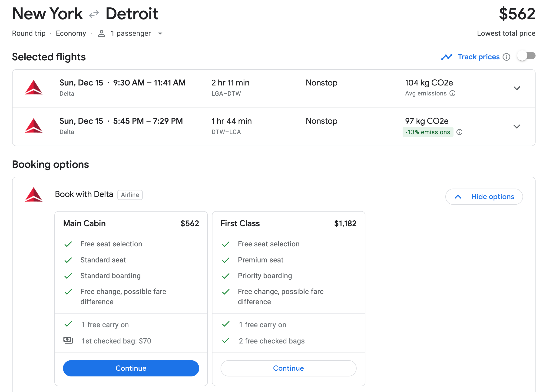Click the round trip swap arrows icon
The height and width of the screenshot is (392, 556).
point(94,14)
